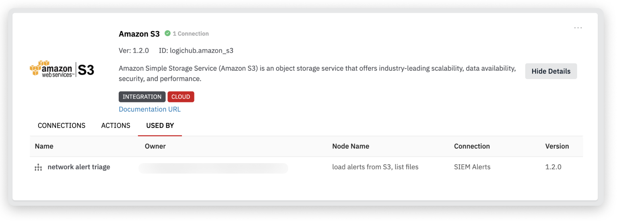Click the Connection column header

click(472, 146)
